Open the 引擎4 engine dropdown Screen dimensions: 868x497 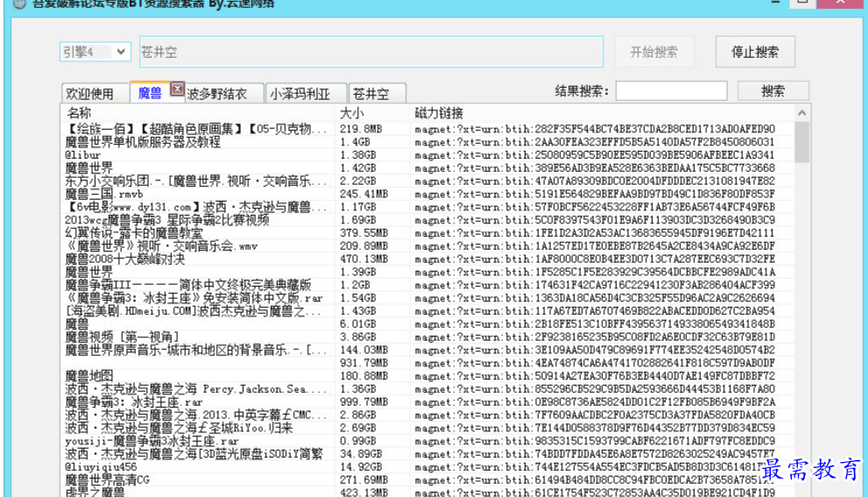pos(95,52)
